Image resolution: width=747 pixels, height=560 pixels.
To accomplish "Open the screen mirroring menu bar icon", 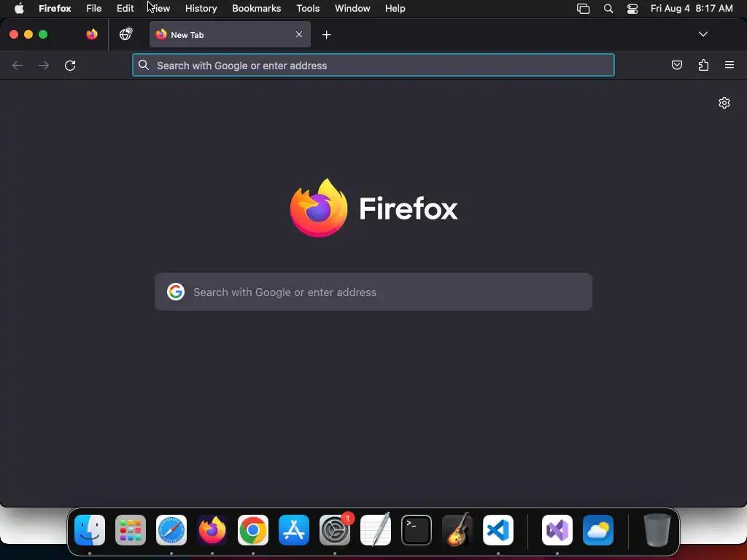I will pyautogui.click(x=583, y=9).
